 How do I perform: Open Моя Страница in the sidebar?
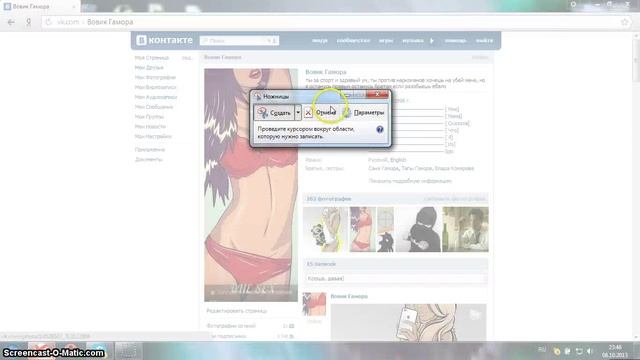(x=152, y=58)
